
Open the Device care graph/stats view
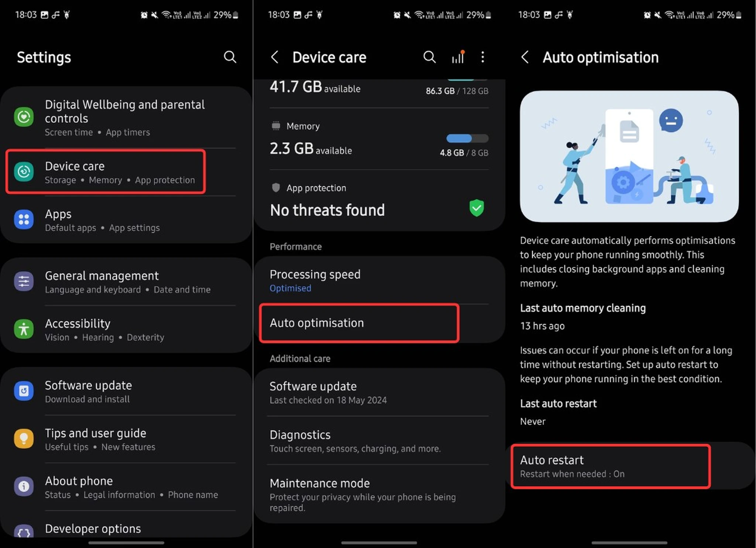(x=458, y=56)
